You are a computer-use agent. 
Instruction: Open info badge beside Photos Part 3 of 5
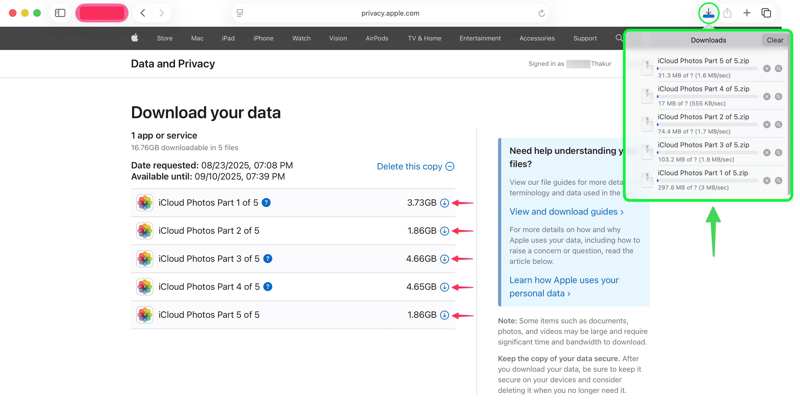(x=267, y=259)
